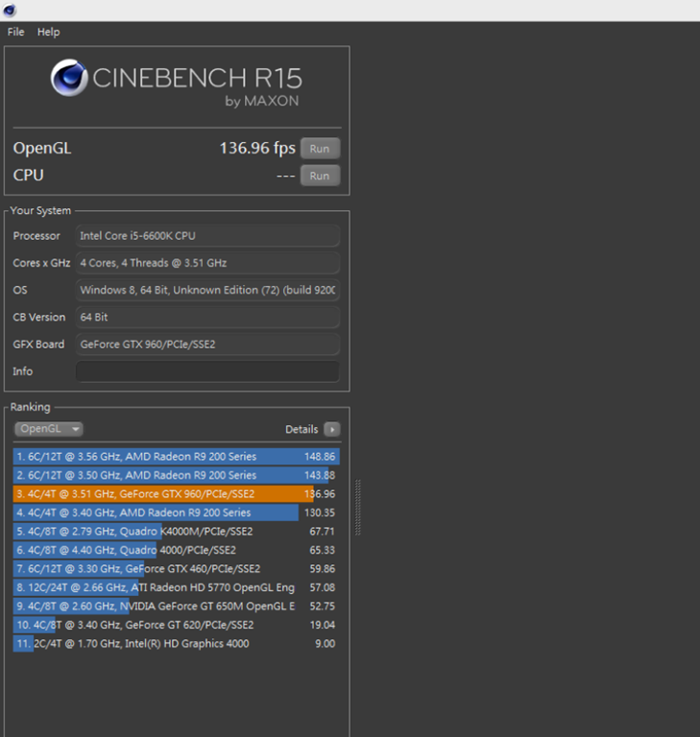Open the File menu
The width and height of the screenshot is (700, 737).
pyautogui.click(x=15, y=32)
